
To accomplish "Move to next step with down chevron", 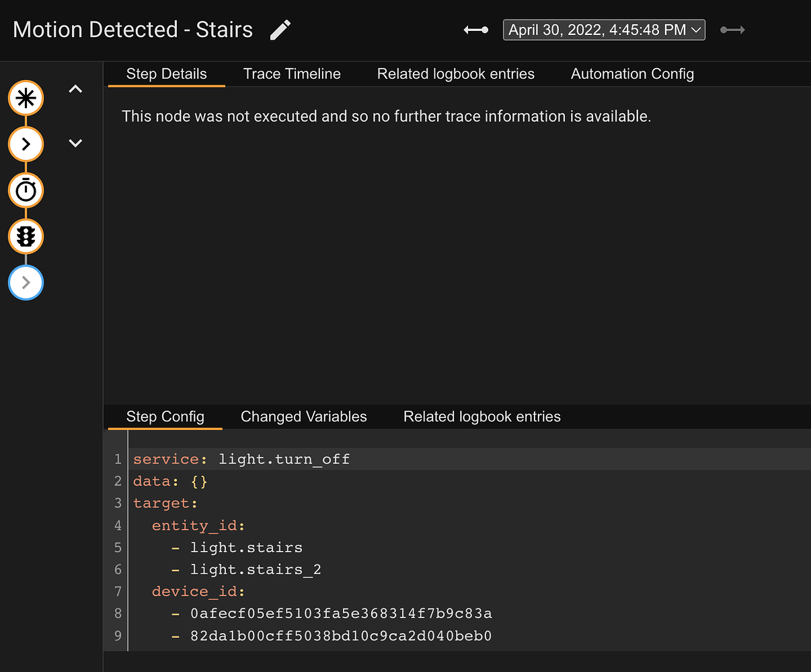I will coord(75,142).
